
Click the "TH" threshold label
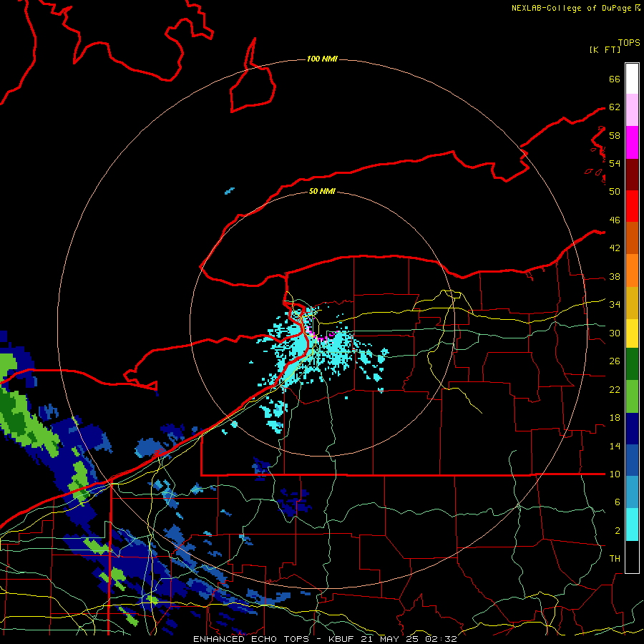[615, 559]
